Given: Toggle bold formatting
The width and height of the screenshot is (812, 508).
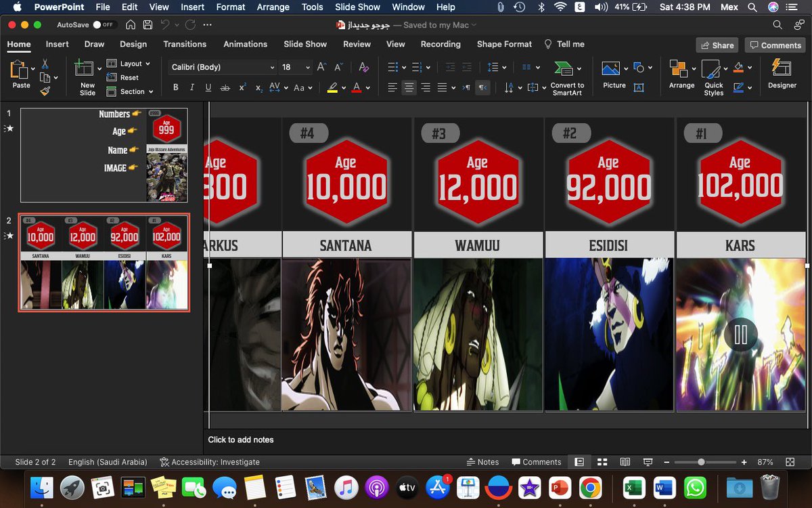Looking at the screenshot, I should point(176,88).
